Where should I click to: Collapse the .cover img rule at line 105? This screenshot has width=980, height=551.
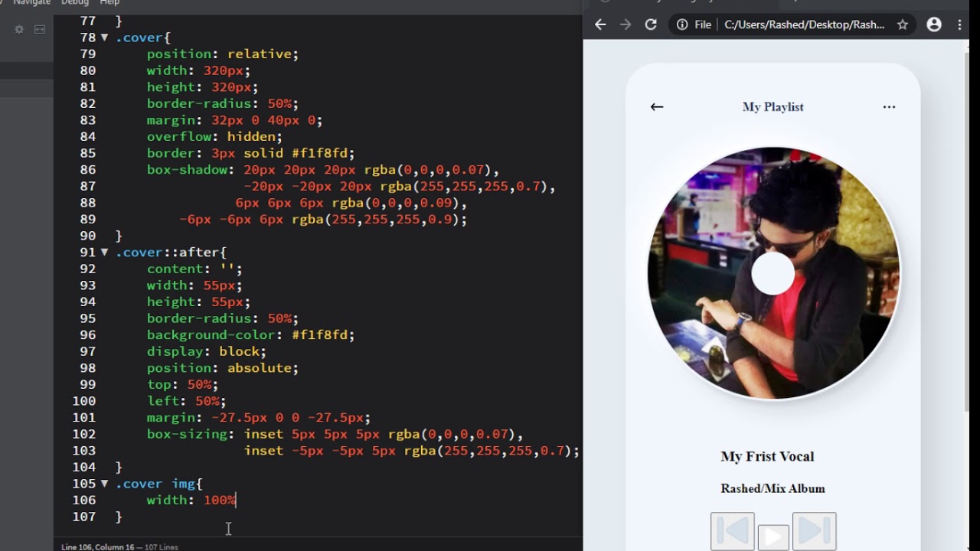click(104, 483)
